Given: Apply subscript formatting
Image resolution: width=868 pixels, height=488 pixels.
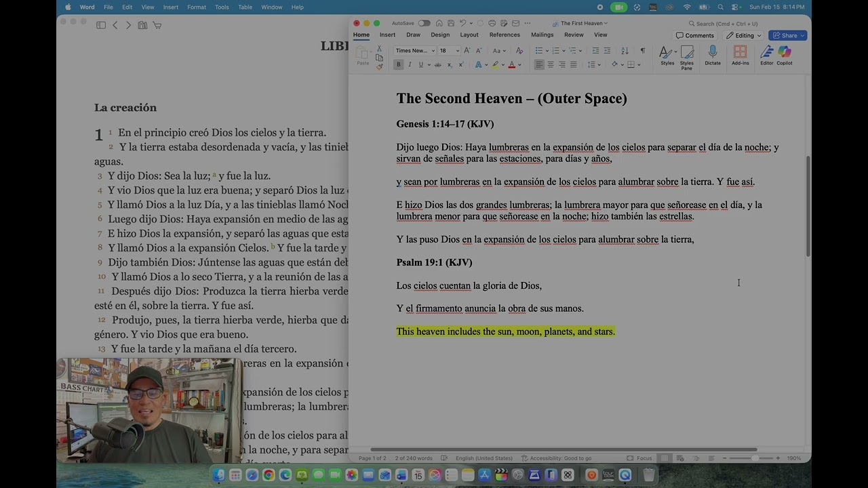Looking at the screenshot, I should (449, 64).
